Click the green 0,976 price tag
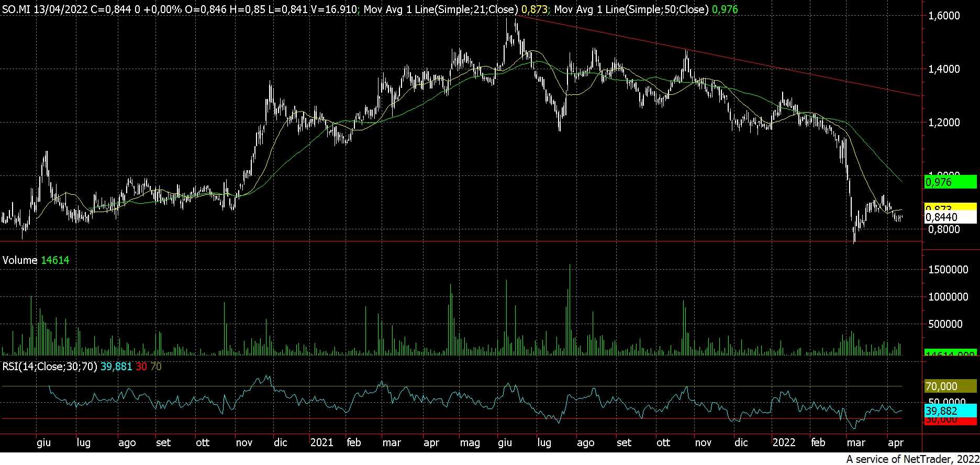 click(950, 182)
